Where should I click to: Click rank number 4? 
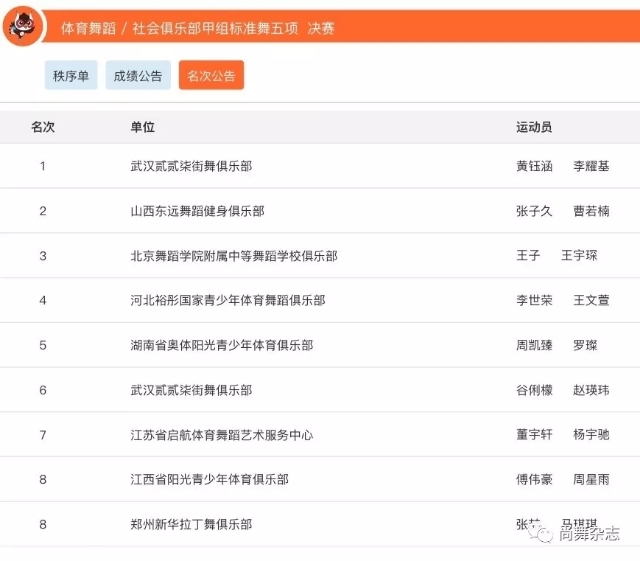point(43,301)
